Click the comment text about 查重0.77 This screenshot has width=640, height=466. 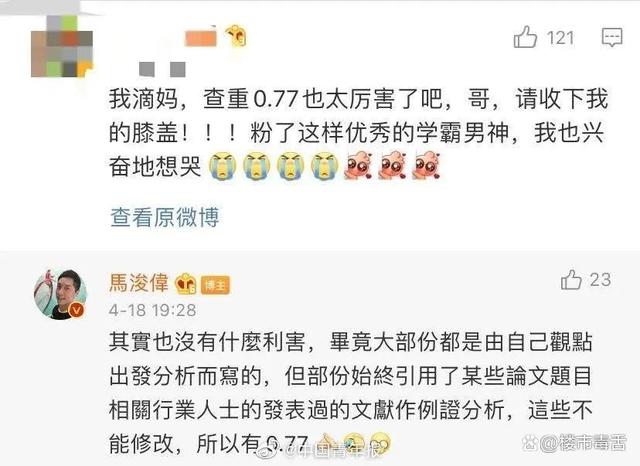358,133
